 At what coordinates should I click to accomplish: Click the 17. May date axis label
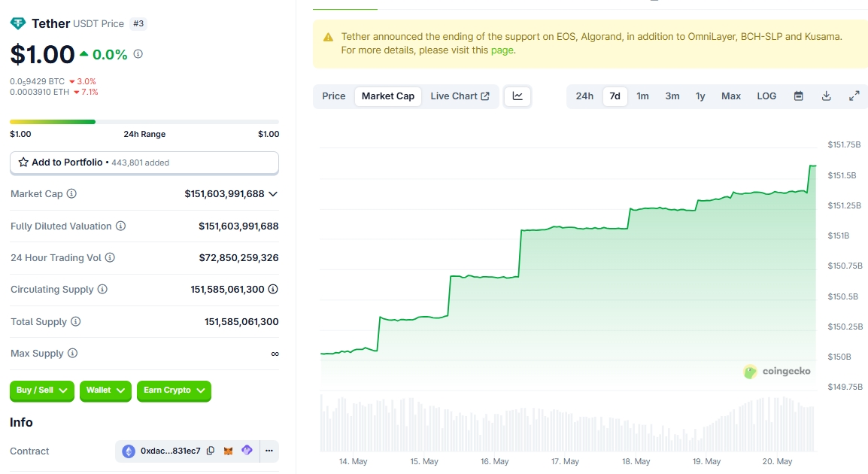(565, 461)
